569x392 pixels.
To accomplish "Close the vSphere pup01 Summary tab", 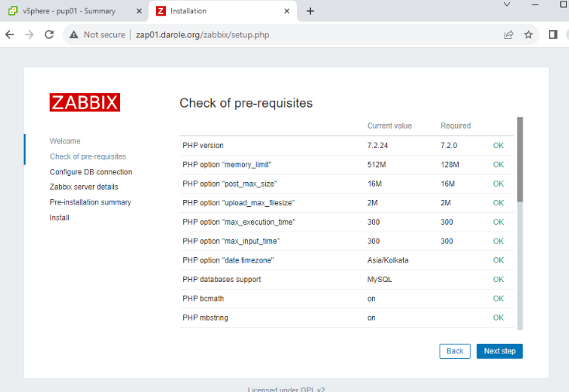I will coord(139,12).
